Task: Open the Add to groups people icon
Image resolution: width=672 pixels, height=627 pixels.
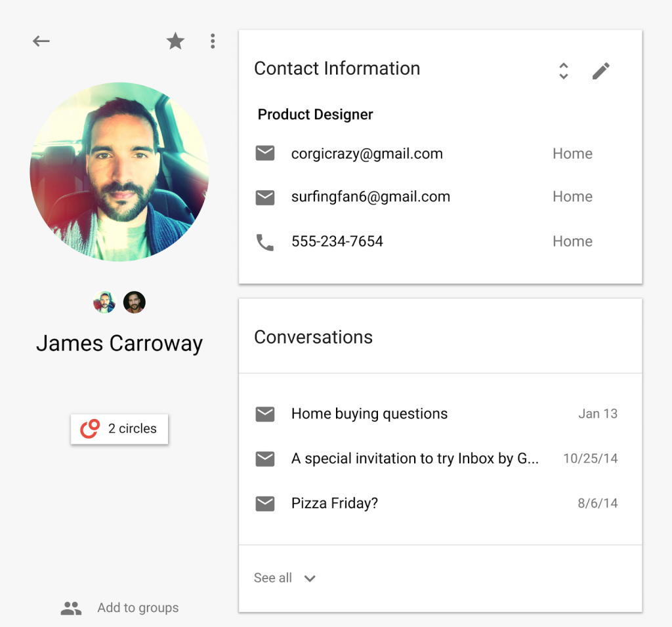Action: pos(71,607)
